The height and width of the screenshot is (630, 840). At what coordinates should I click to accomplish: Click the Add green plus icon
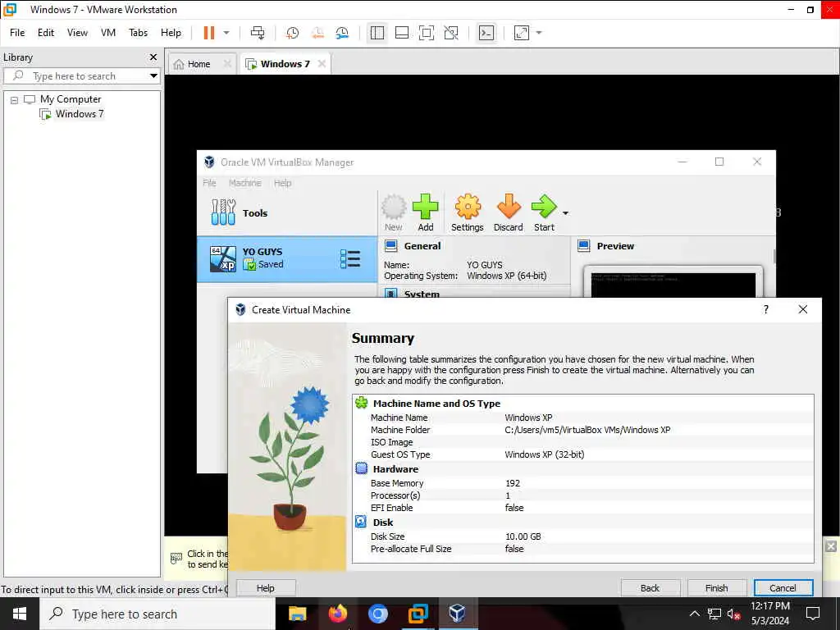(426, 212)
